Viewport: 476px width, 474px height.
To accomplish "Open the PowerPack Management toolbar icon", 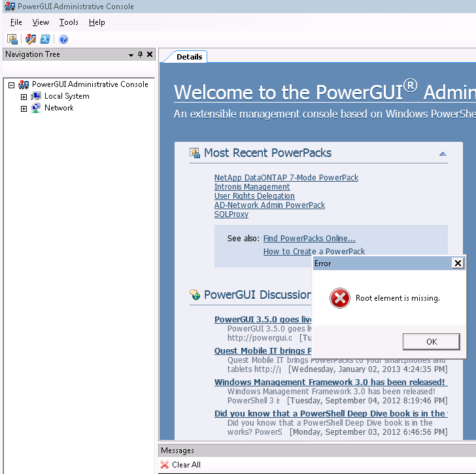I will click(12, 39).
